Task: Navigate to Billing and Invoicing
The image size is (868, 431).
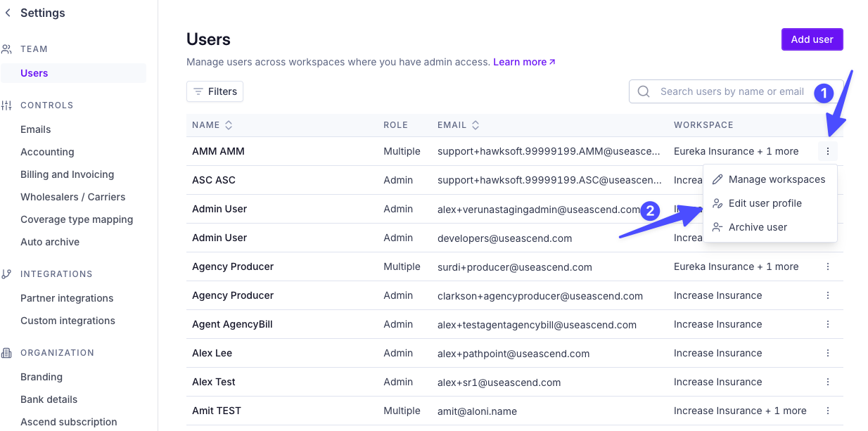Action: point(67,174)
